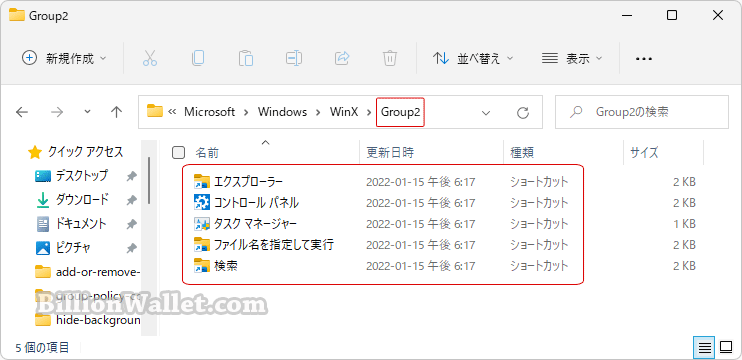Image resolution: width=742 pixels, height=360 pixels.
Task: Open the 表示 view dropdown
Action: tap(572, 58)
